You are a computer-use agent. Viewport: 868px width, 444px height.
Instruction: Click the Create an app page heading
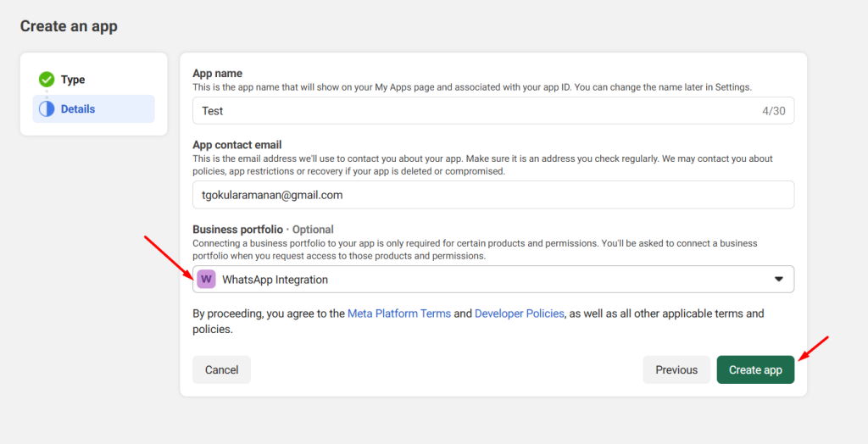click(69, 26)
